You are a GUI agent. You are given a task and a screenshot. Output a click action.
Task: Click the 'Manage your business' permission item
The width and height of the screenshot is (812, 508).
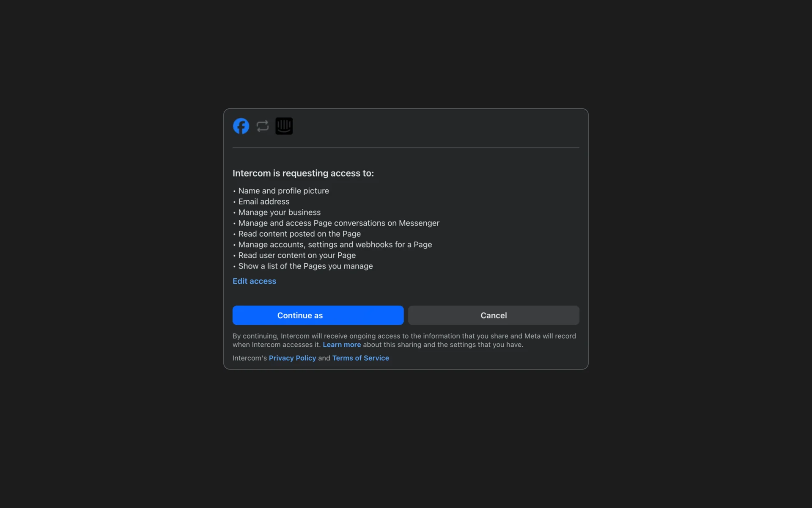point(279,213)
